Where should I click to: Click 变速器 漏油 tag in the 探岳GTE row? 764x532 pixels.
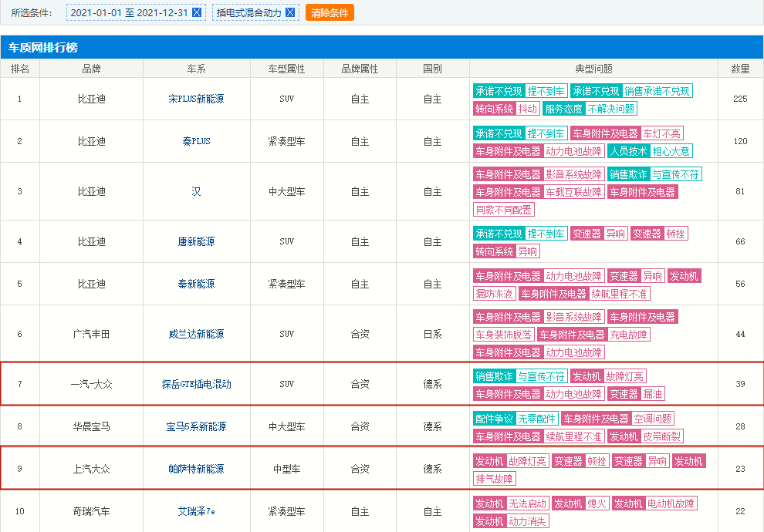click(636, 394)
